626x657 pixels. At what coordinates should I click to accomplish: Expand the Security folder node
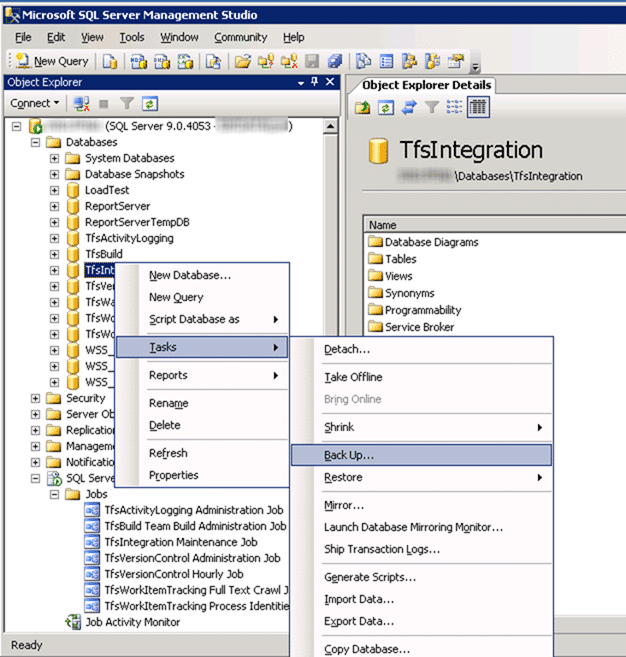click(36, 398)
